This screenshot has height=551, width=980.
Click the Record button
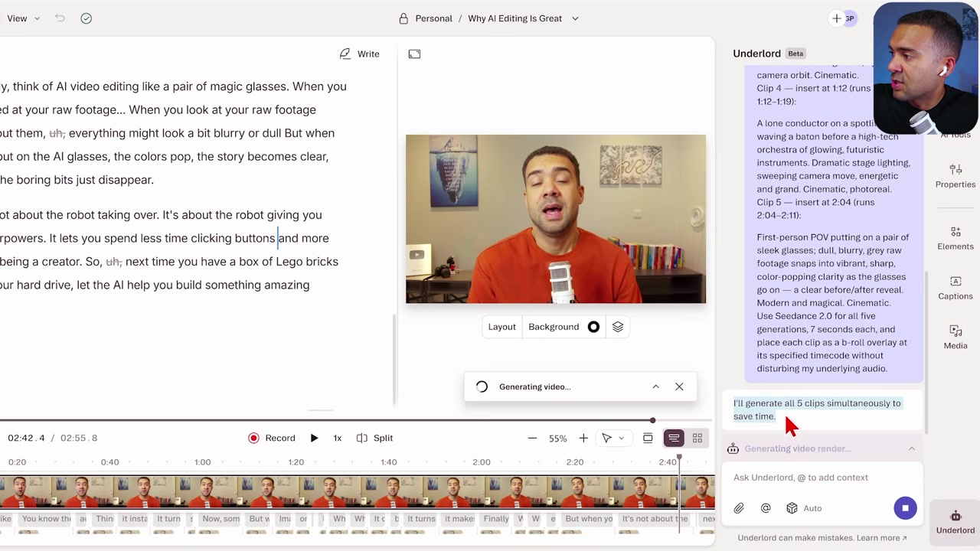pyautogui.click(x=272, y=438)
